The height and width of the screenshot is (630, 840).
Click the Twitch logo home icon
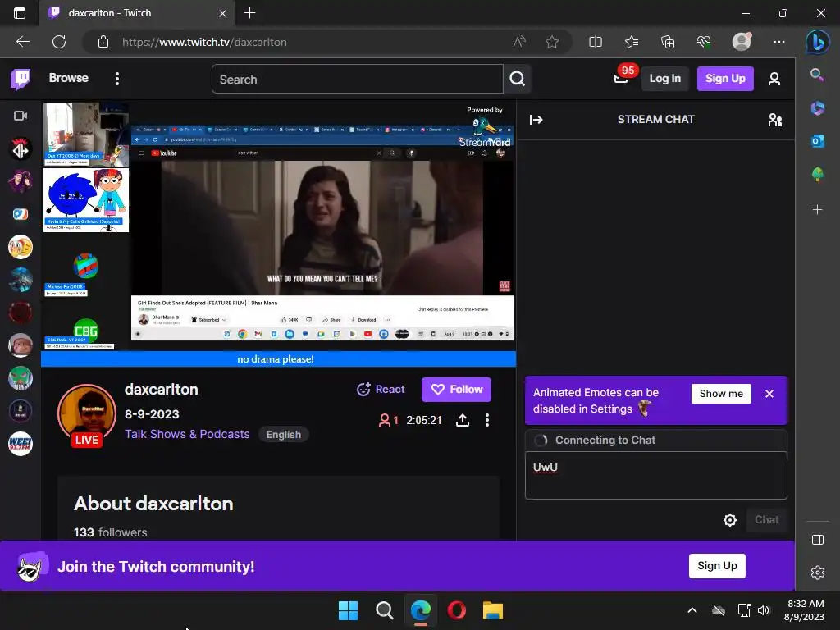coord(21,80)
